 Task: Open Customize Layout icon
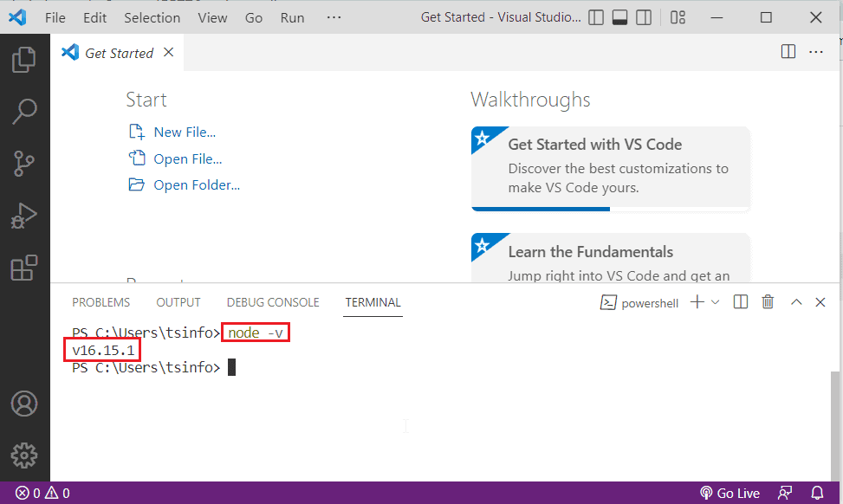pos(678,17)
